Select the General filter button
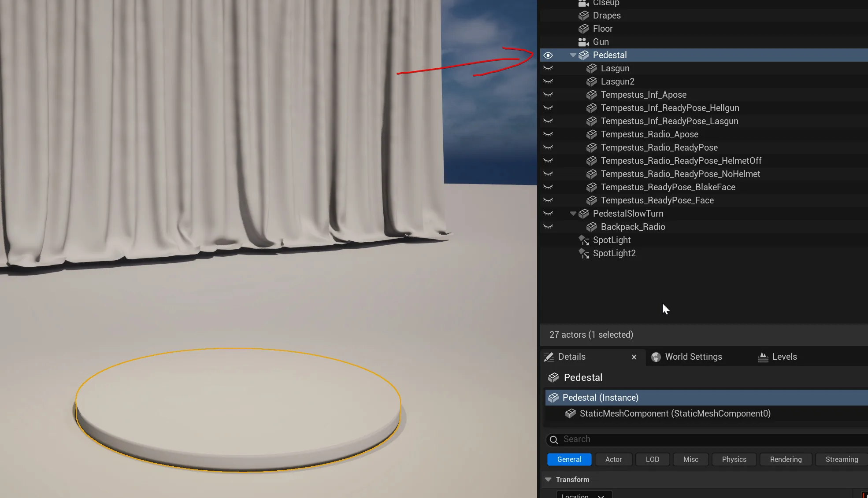 point(569,459)
